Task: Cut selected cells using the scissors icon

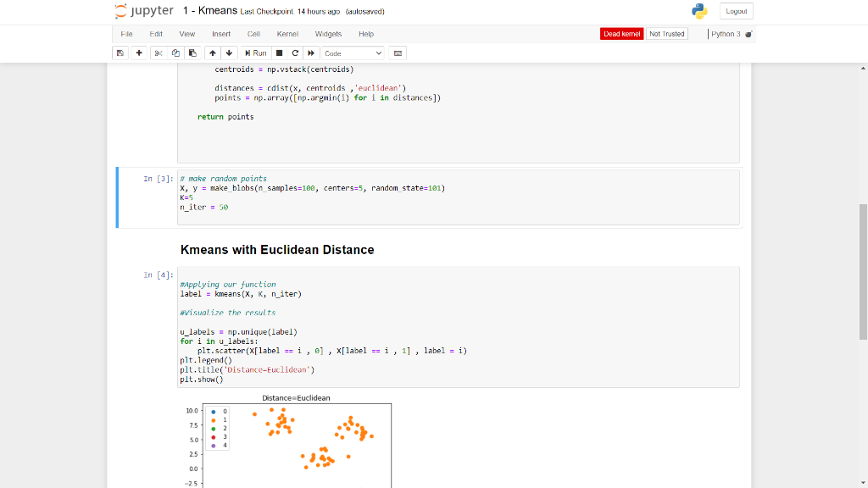Action: 159,53
